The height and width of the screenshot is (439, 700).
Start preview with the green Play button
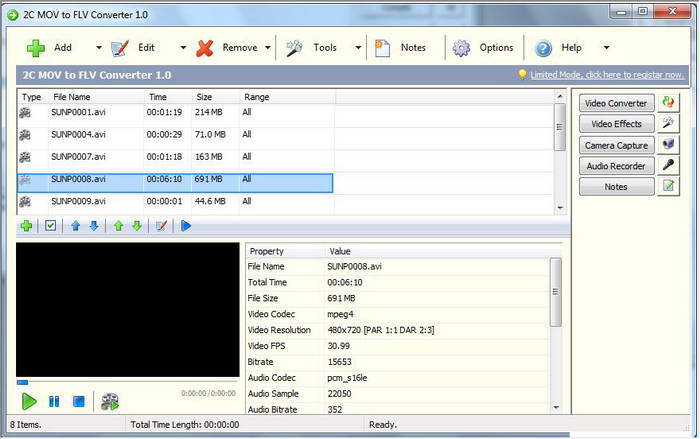(x=29, y=401)
